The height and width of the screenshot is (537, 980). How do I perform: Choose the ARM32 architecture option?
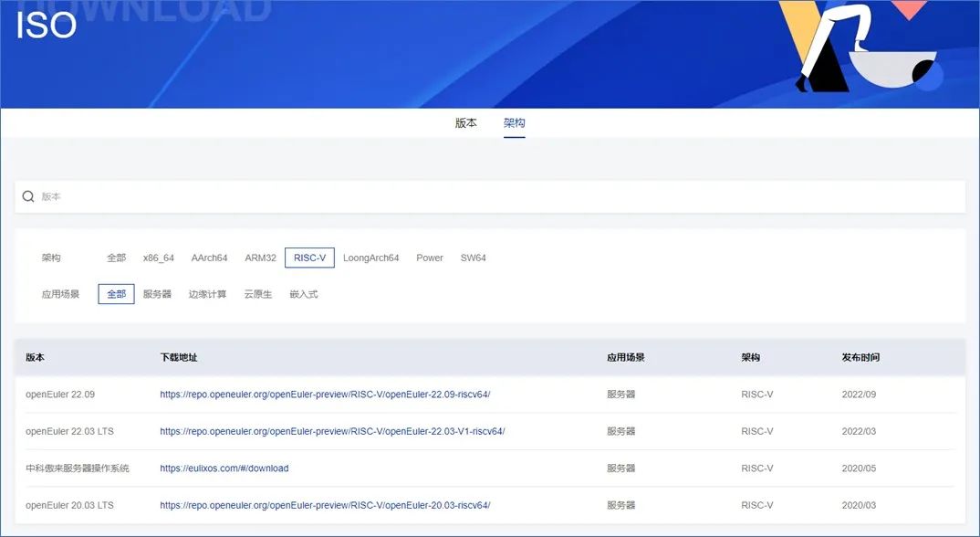pyautogui.click(x=260, y=258)
